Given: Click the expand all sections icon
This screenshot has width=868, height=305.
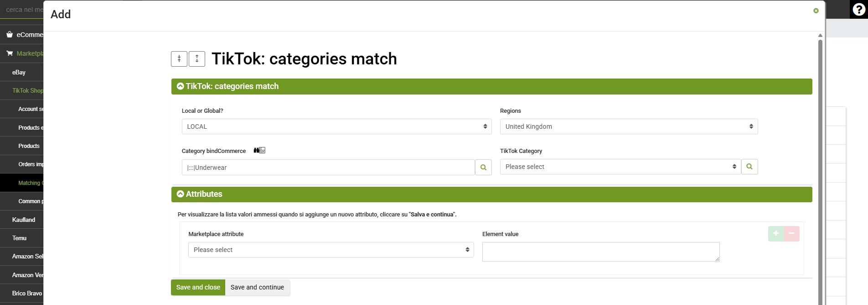Looking at the screenshot, I should 197,59.
